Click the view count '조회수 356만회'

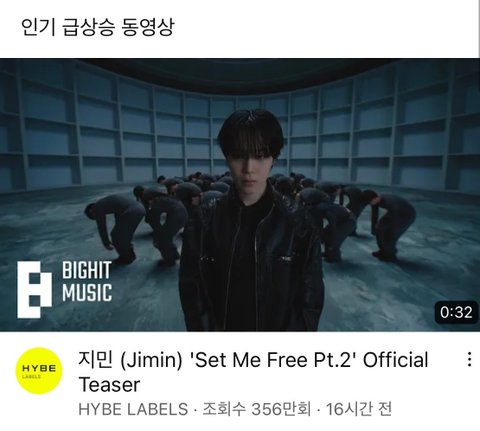tap(257, 409)
